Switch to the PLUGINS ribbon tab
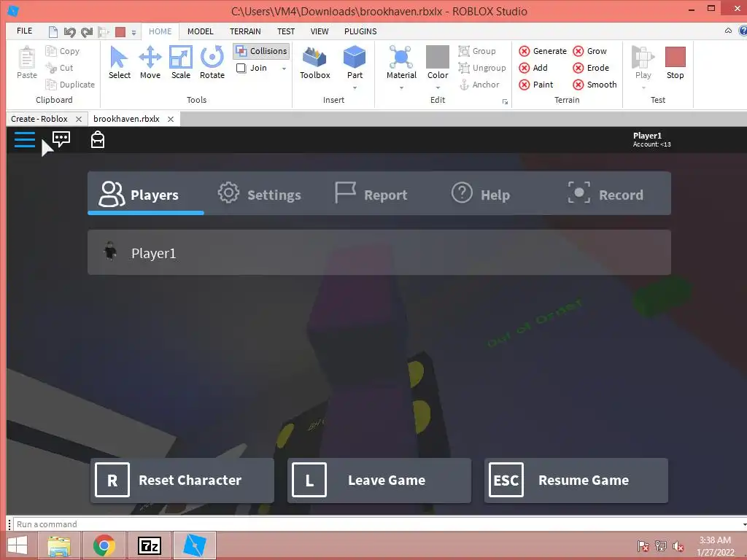This screenshot has width=747, height=560. [x=360, y=31]
